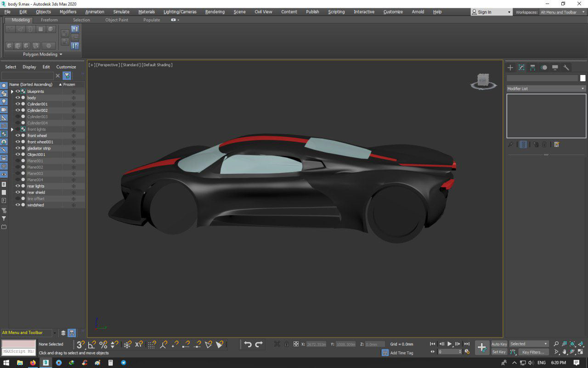Toggle visibility of windshied object
Screen dimensions: 588x368
[x=18, y=205]
